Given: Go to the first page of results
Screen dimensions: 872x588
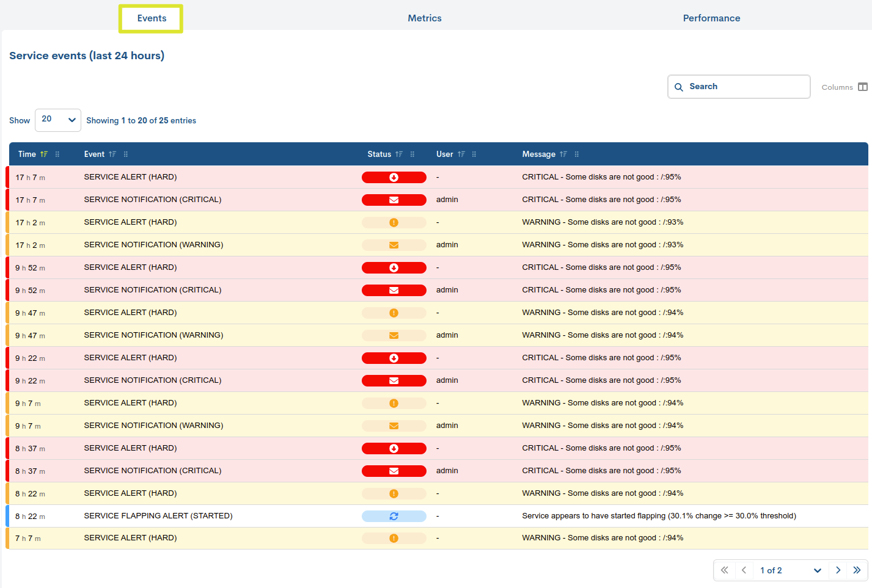Looking at the screenshot, I should [724, 570].
